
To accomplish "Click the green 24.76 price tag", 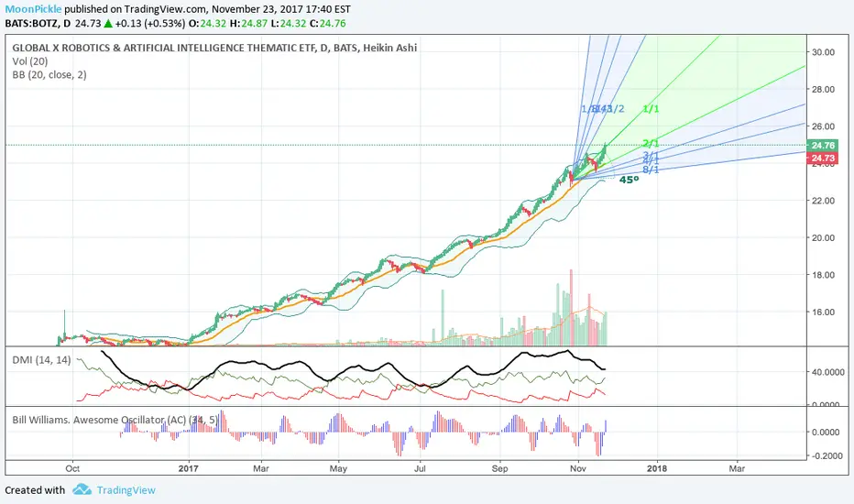I will click(823, 146).
